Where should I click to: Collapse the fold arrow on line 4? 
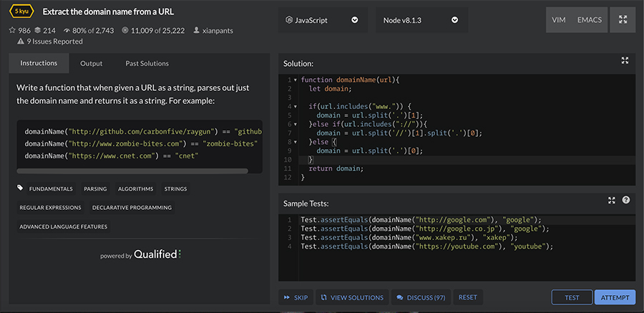click(x=296, y=107)
